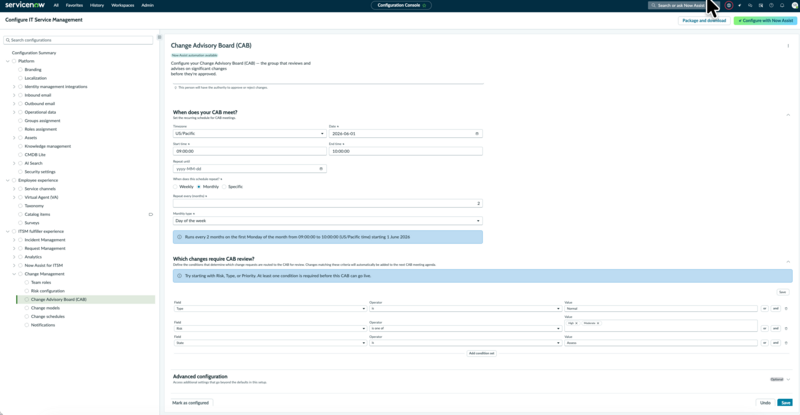Screen dimensions: 800x415
Task: Click the ServiceNow logo
Action: tap(25, 5)
